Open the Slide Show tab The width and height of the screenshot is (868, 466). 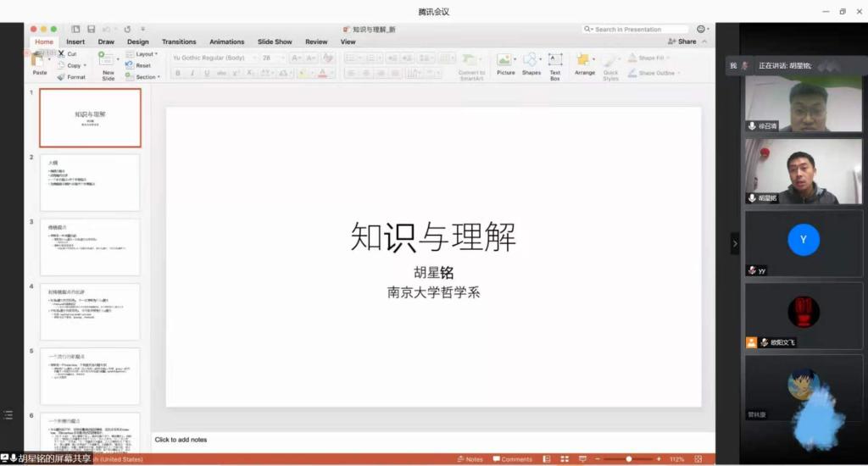(275, 42)
